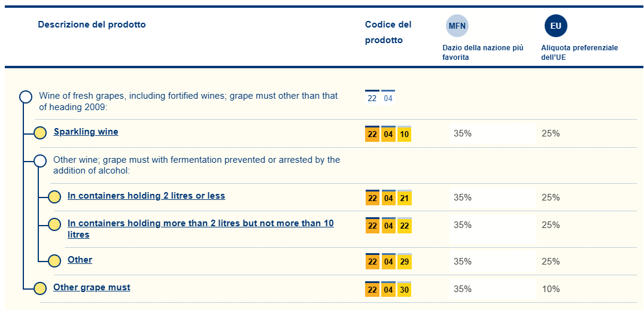This screenshot has width=644, height=310.
Task: Click the yellow node beside Other grape must
Action: (x=40, y=288)
